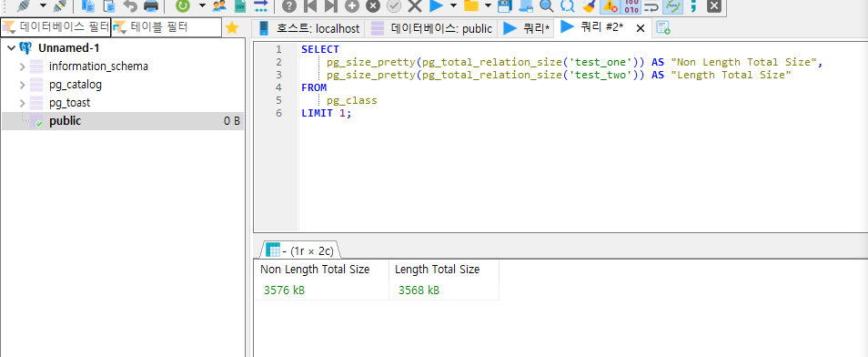868x357 pixels.
Task: Click the find text magnifier icon
Action: tap(547, 6)
